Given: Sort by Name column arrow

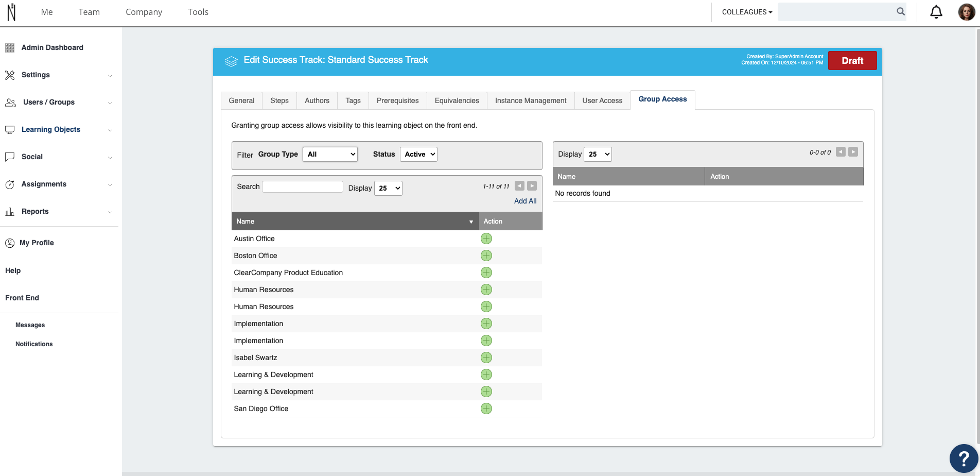Looking at the screenshot, I should [x=471, y=222].
